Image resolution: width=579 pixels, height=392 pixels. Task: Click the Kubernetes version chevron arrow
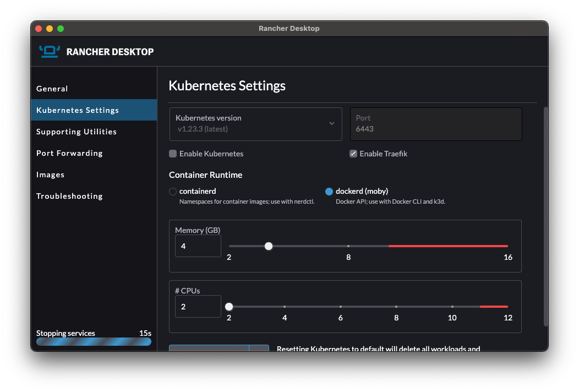(x=332, y=124)
